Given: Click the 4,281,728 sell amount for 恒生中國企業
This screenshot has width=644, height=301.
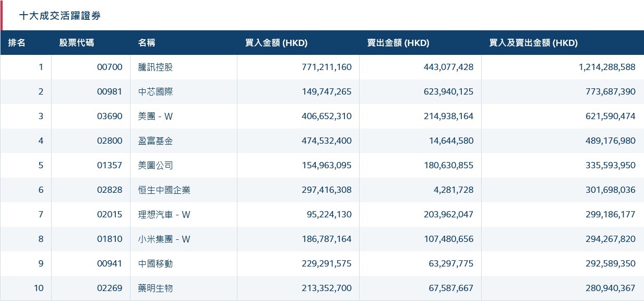Looking at the screenshot, I should pyautogui.click(x=452, y=190).
